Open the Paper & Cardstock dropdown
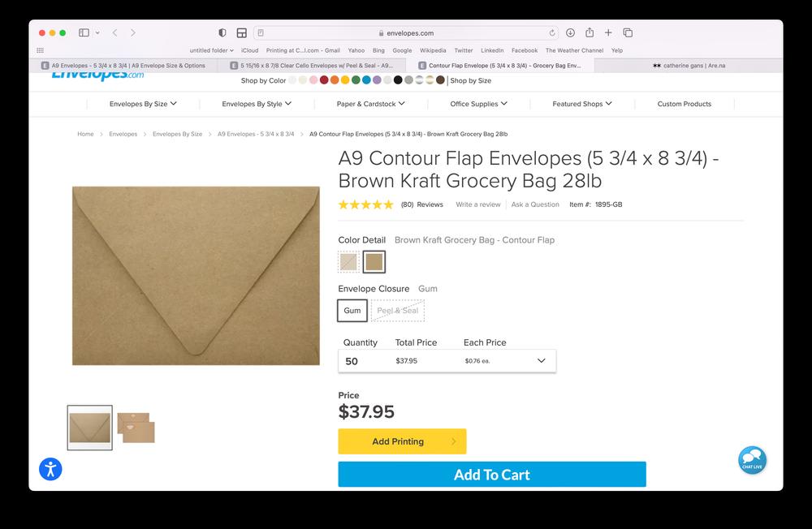The height and width of the screenshot is (529, 812). 370,104
